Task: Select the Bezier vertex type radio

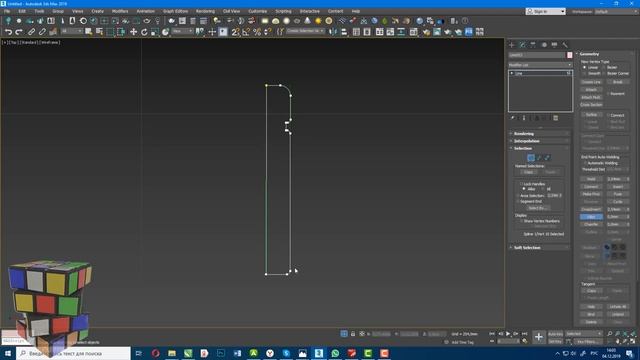Action: (604, 67)
